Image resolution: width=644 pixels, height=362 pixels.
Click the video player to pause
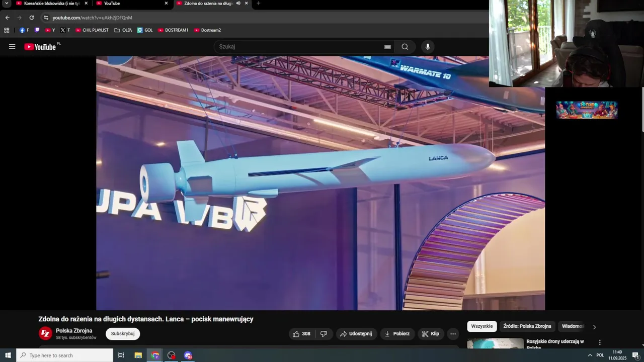coord(320,183)
